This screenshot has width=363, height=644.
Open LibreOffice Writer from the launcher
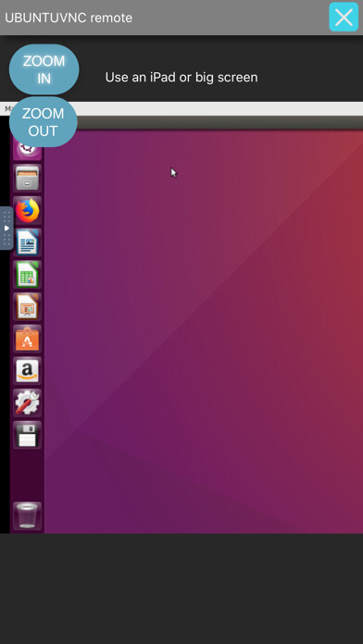pyautogui.click(x=27, y=242)
